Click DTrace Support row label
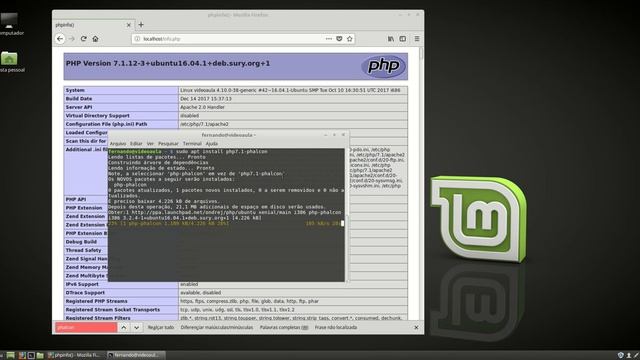The width and height of the screenshot is (640, 360). pyautogui.click(x=85, y=293)
